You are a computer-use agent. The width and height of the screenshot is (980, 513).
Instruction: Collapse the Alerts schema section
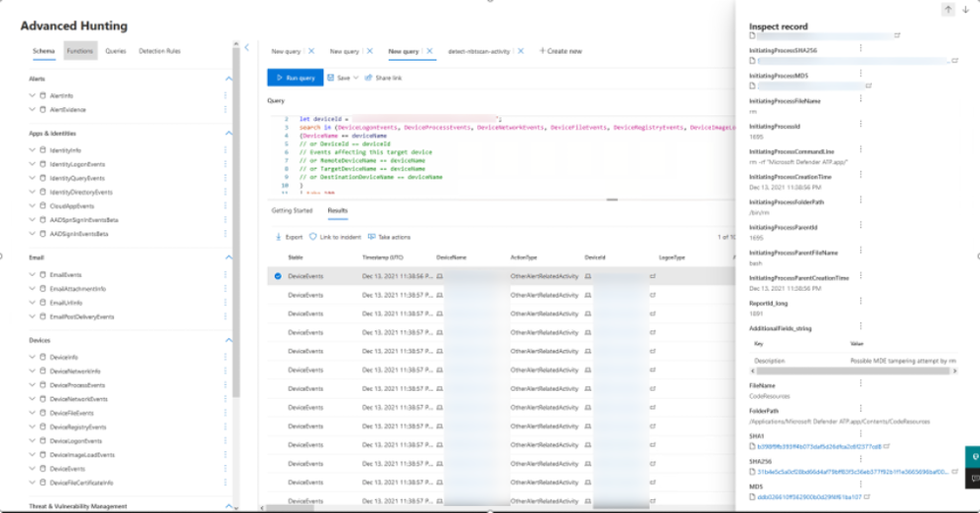click(229, 79)
